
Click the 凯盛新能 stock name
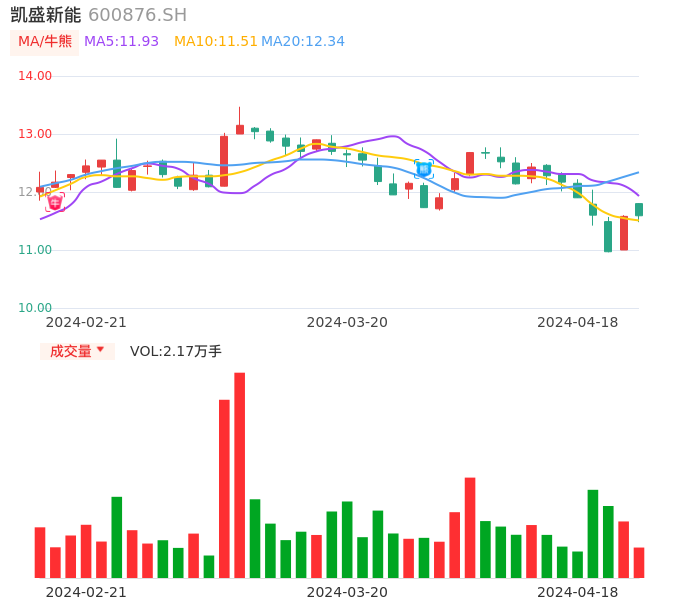(x=46, y=15)
